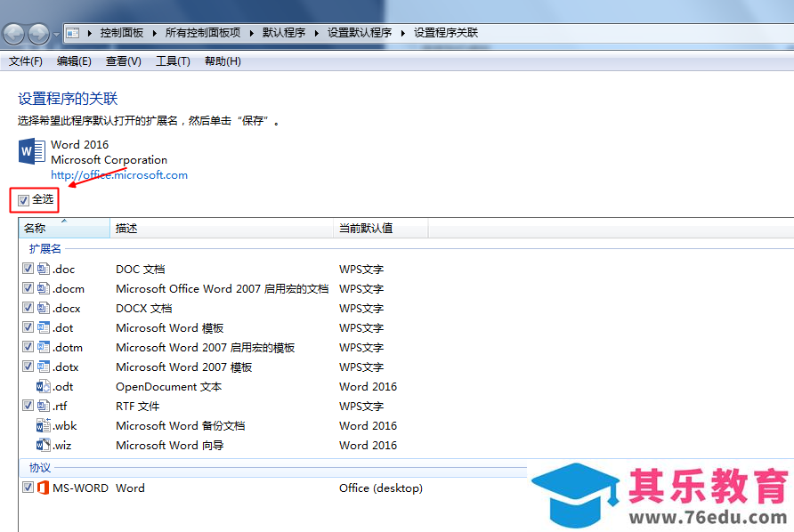This screenshot has height=532, width=794.
Task: Click the 'RTF 文件' description cell
Action: pos(138,407)
